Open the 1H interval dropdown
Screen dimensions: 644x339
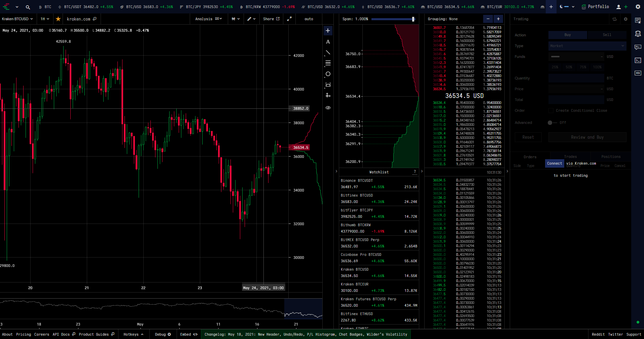[45, 19]
